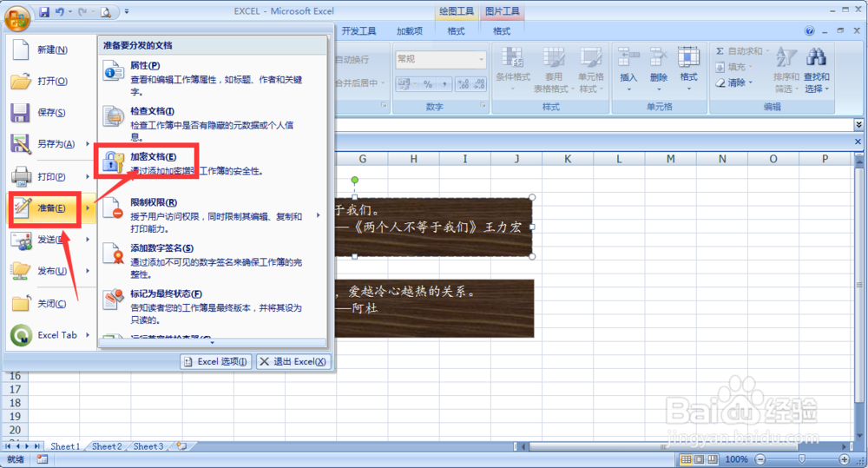Choose Save (保存) in the Office menu
Image resolution: width=868 pixels, height=468 pixels.
click(x=50, y=112)
